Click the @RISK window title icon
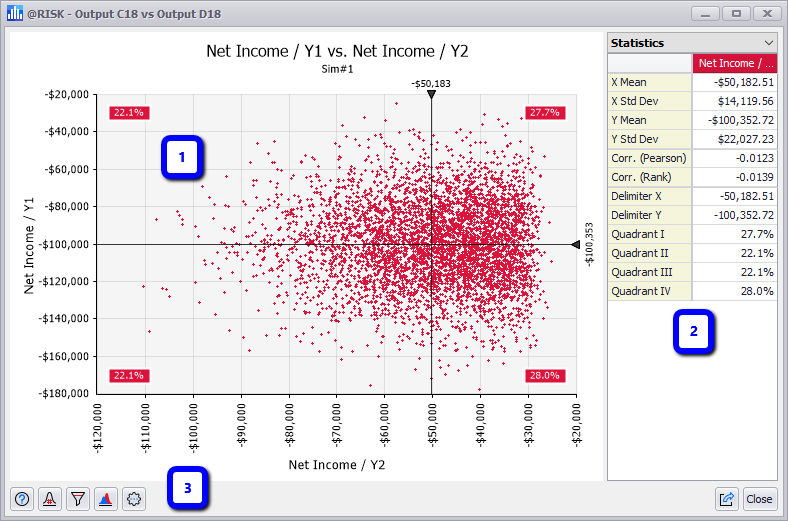 click(14, 15)
